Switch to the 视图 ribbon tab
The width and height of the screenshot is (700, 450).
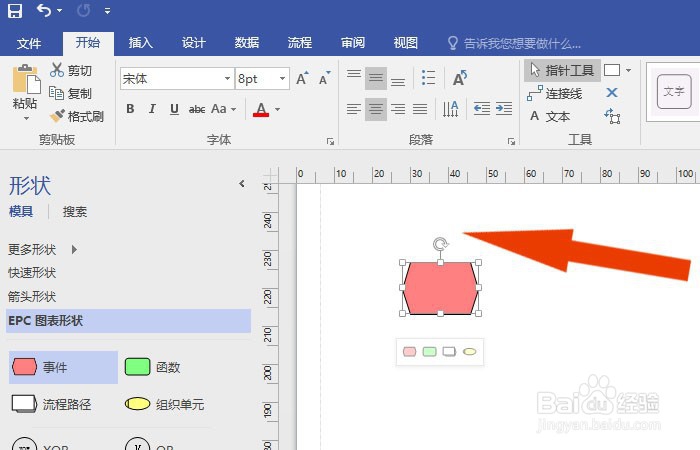point(406,43)
